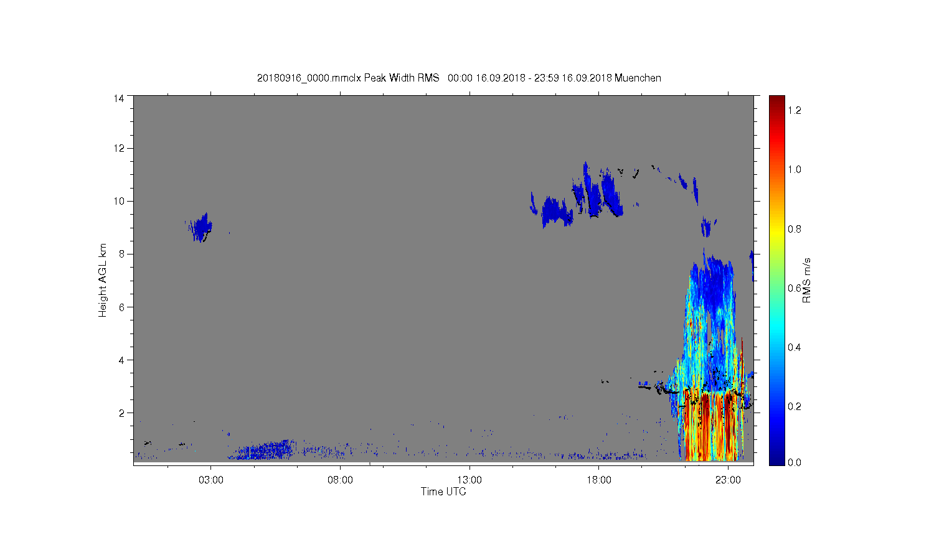
Task: Click the "RMS m/s" colorbar label
Action: point(806,280)
